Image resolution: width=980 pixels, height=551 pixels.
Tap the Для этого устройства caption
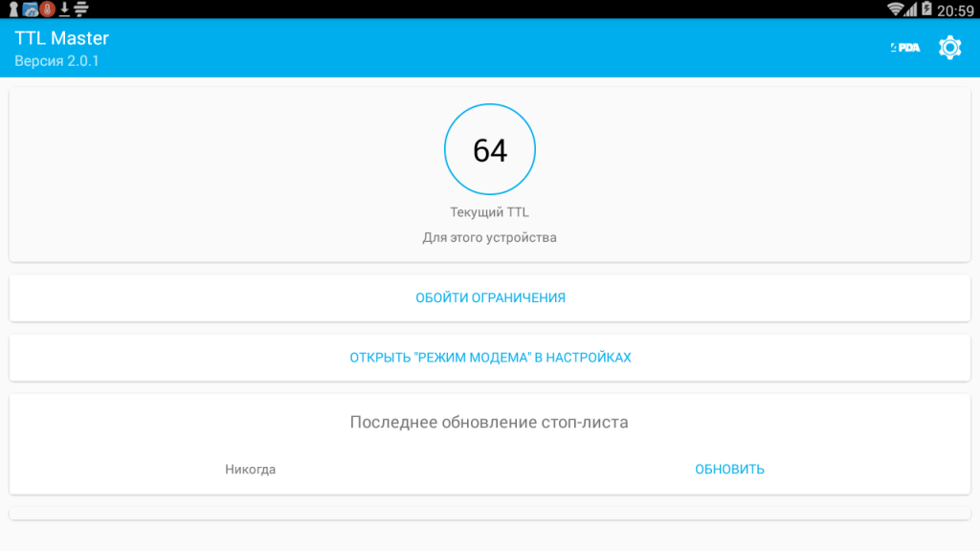tap(489, 237)
